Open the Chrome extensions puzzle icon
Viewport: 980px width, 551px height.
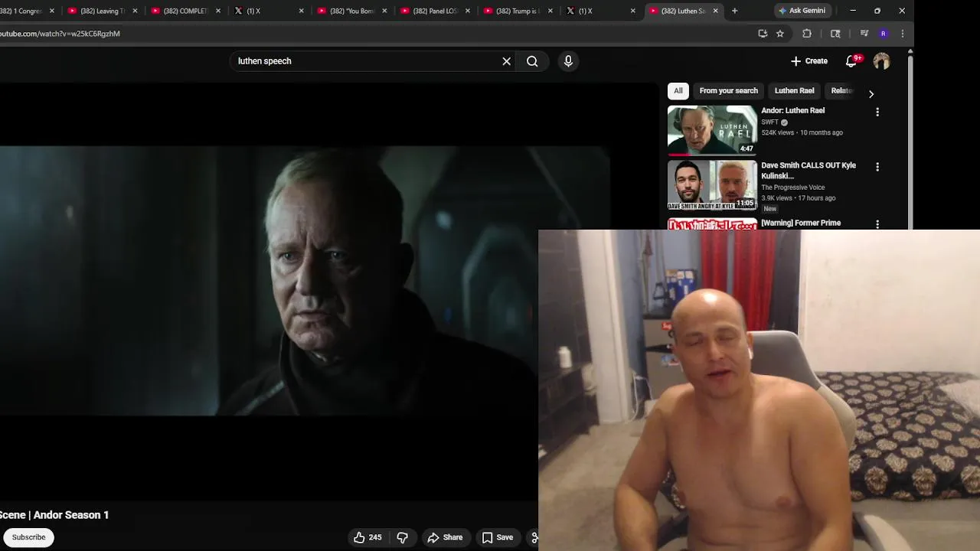[807, 34]
